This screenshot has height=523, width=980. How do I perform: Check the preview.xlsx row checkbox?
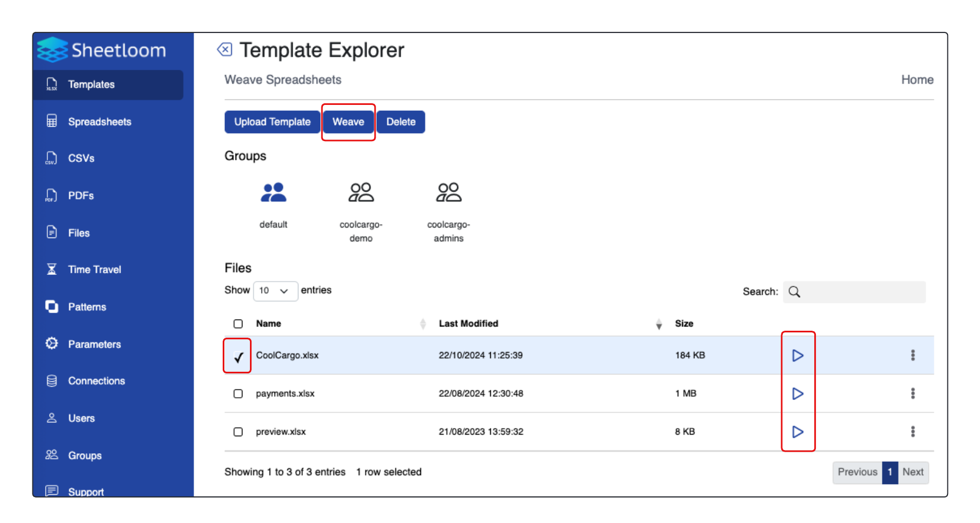point(238,432)
